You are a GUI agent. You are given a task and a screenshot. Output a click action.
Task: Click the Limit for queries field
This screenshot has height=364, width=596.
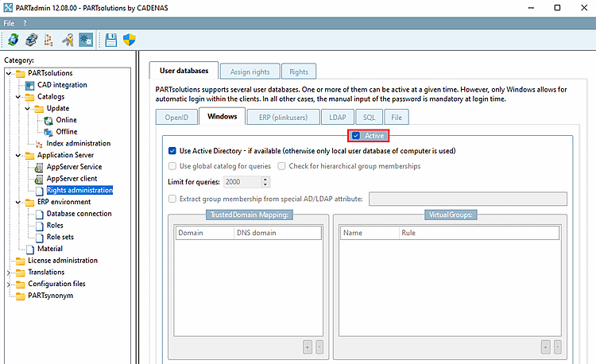242,182
